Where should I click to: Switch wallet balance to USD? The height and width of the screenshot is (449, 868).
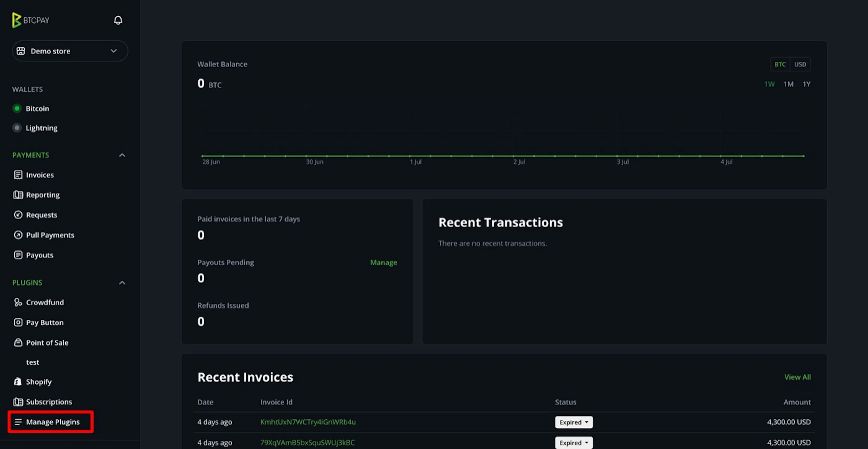click(x=800, y=64)
